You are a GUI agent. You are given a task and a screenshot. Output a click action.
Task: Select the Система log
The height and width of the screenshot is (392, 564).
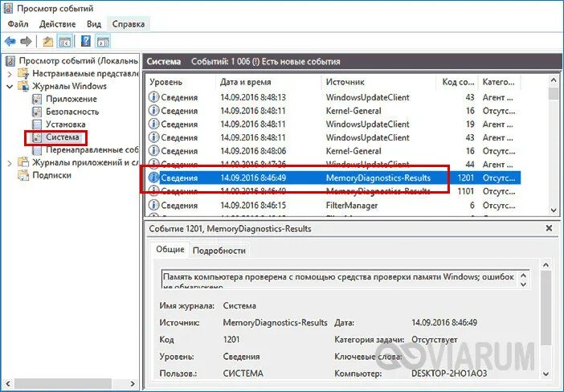62,137
